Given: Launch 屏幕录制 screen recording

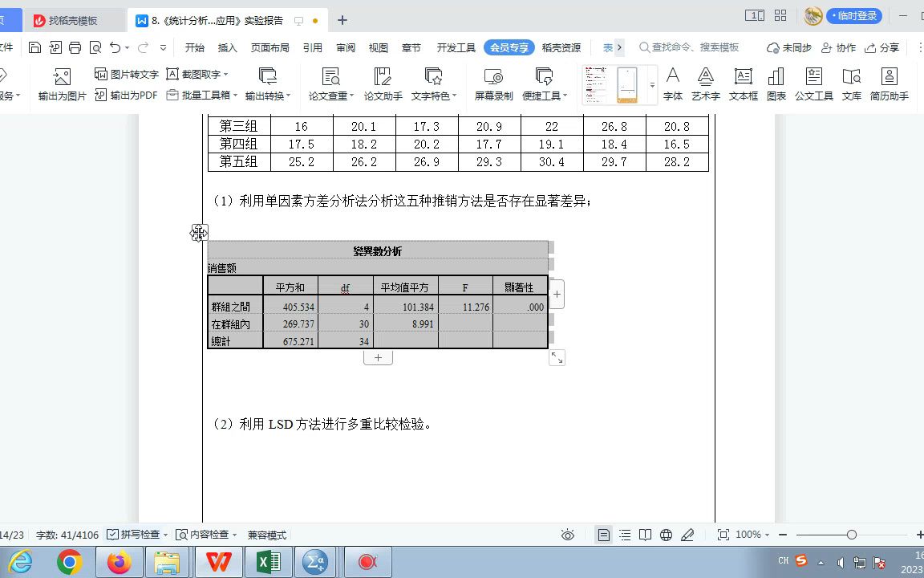Looking at the screenshot, I should coord(492,83).
